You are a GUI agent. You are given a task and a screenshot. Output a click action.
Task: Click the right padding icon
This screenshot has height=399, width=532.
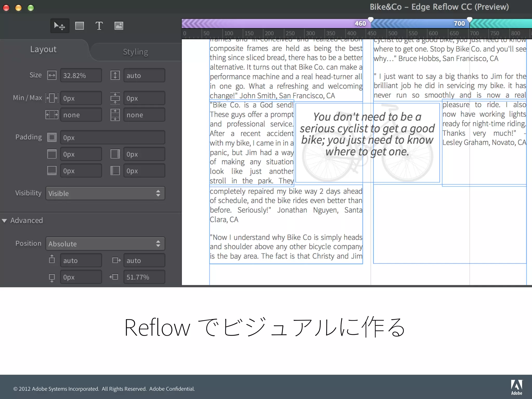(115, 154)
